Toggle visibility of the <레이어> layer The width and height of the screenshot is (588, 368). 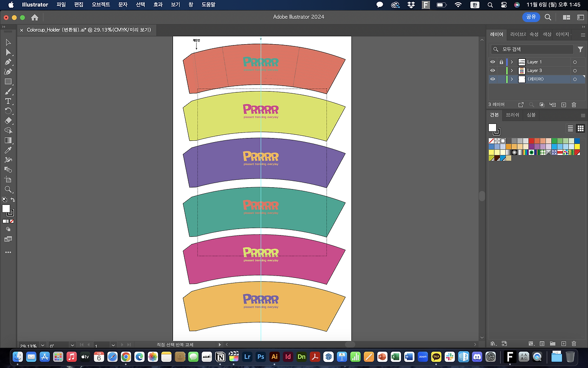click(x=492, y=79)
